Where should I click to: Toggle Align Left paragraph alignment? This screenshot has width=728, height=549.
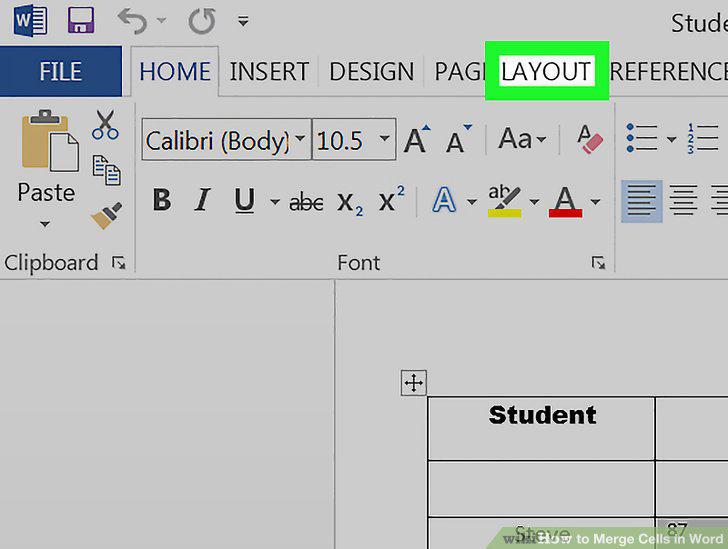pos(642,201)
